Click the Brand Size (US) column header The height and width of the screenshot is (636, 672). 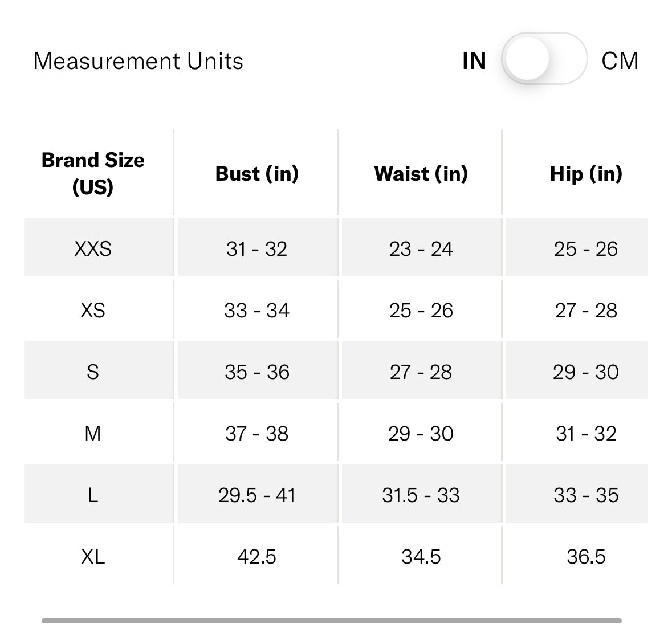click(93, 173)
